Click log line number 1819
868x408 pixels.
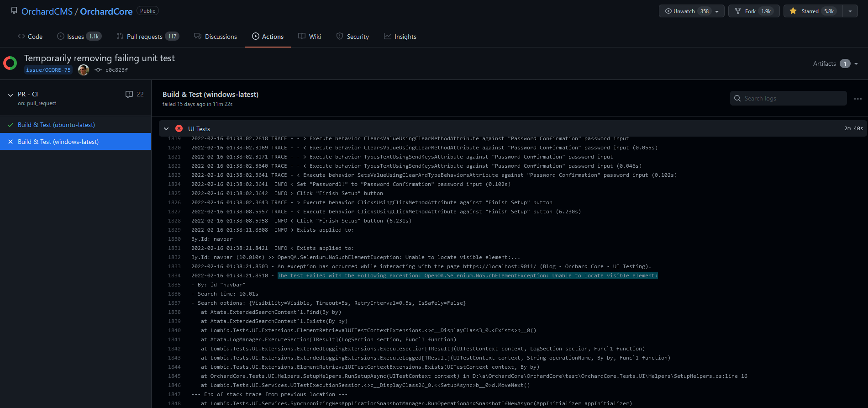tap(174, 138)
